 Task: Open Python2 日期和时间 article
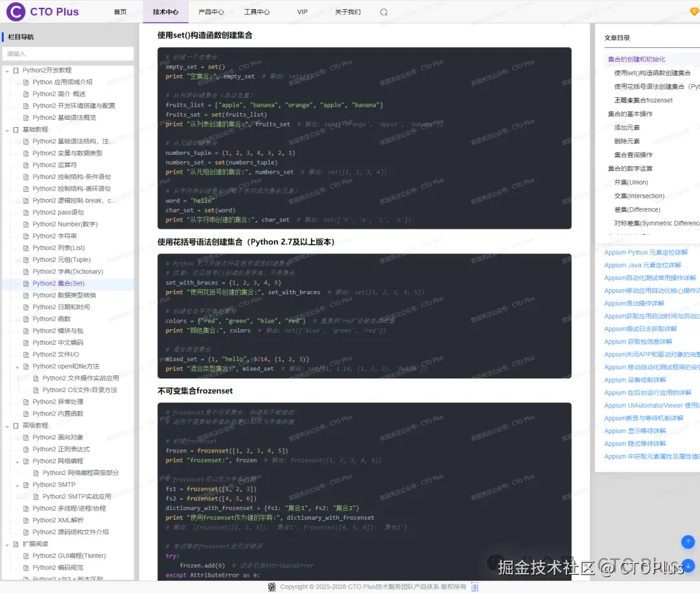pyautogui.click(x=61, y=307)
